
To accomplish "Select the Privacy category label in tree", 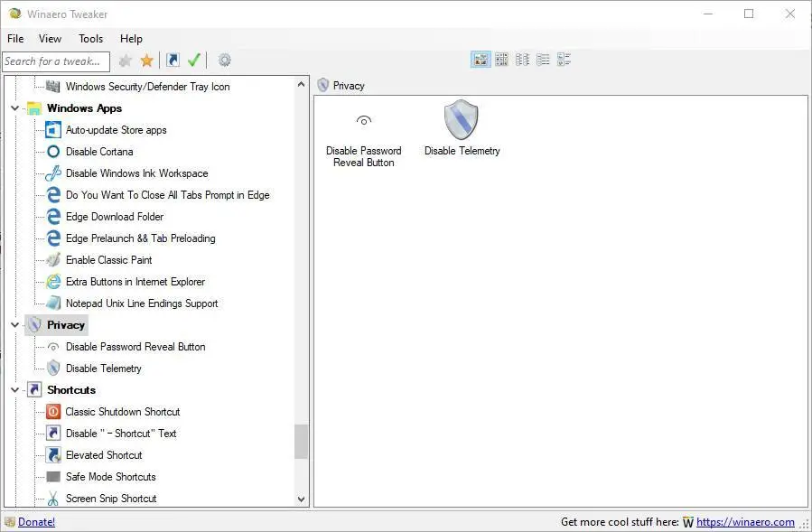I will (x=66, y=325).
